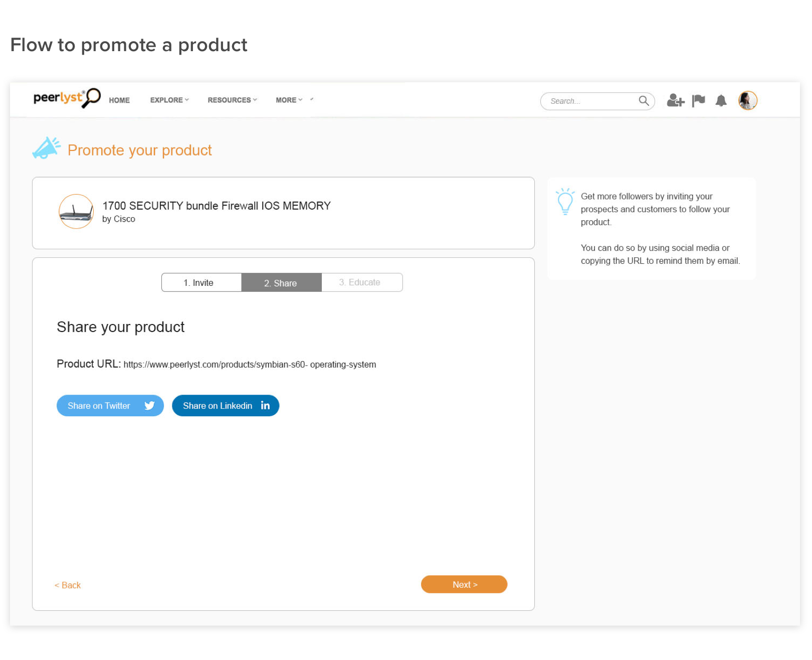Click the search magnifier icon
Screen dimensions: 812x660
(644, 101)
